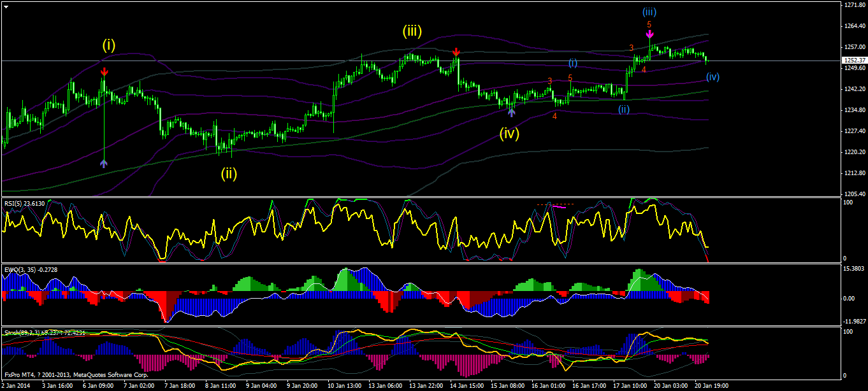Viewport: 868px width, 391px height.
Task: Click 1264.40 on the price axis
Action: coord(853,26)
